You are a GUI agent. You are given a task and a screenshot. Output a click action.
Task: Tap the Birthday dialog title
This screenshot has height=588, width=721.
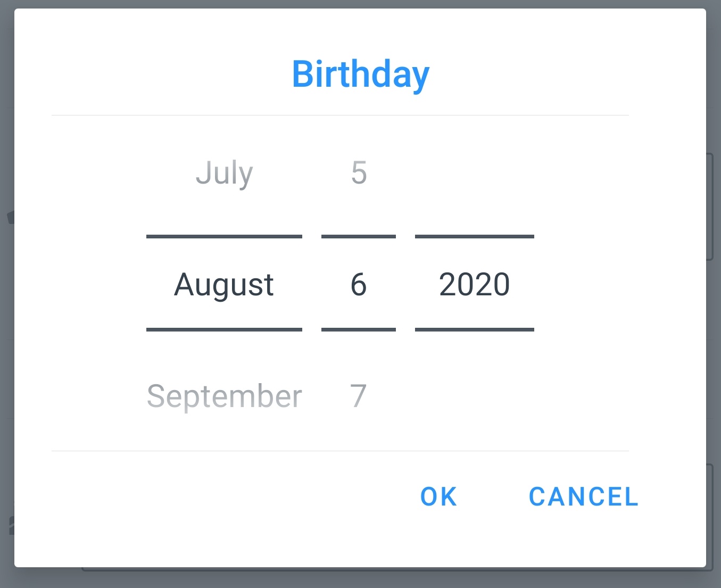coord(360,74)
